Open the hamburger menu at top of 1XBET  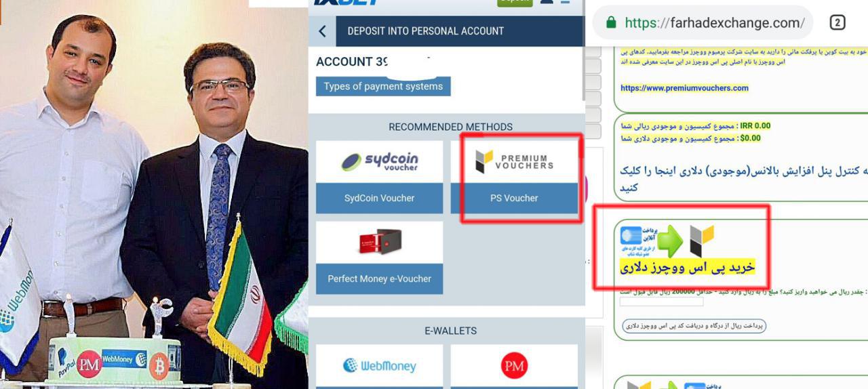click(565, 2)
